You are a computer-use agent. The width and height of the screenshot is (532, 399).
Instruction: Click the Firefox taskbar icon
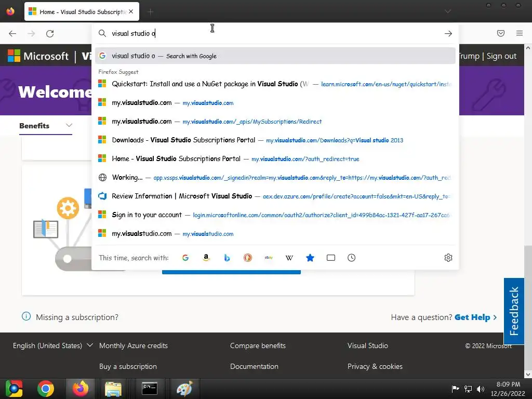click(81, 389)
